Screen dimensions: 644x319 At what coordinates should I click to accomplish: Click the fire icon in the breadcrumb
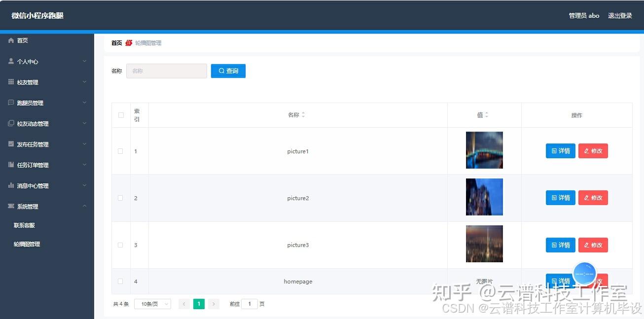[128, 43]
